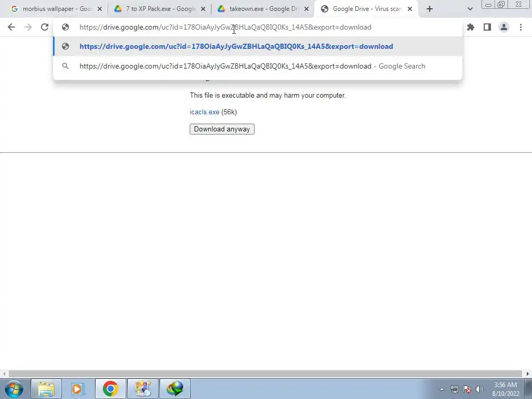Image resolution: width=532 pixels, height=399 pixels.
Task: Click the Download anyway button
Action: [x=222, y=129]
